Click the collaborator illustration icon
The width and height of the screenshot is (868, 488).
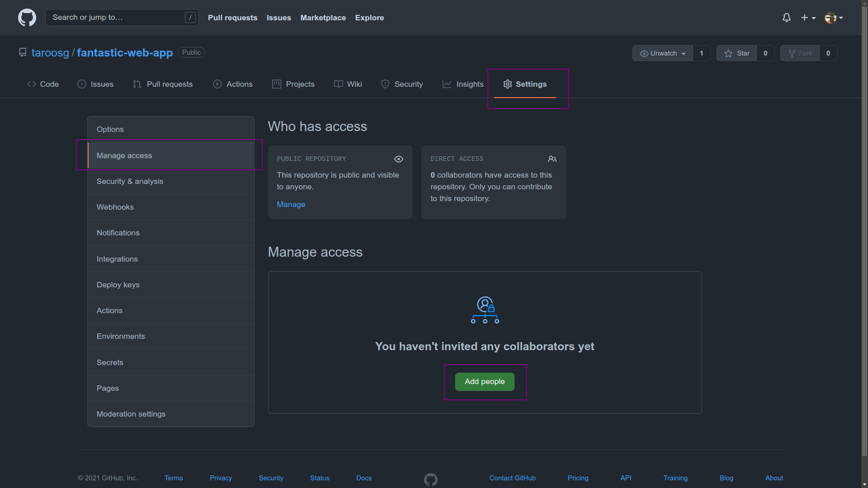coord(485,310)
